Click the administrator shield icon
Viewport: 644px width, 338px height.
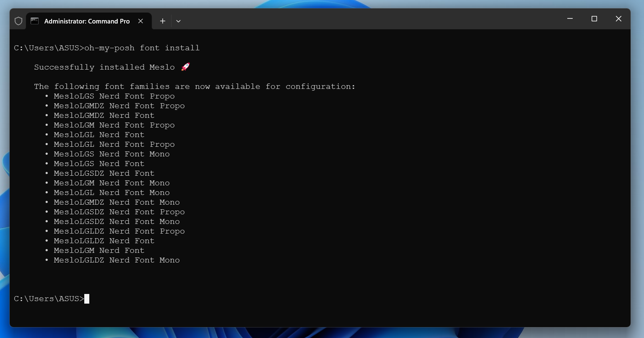coord(18,21)
